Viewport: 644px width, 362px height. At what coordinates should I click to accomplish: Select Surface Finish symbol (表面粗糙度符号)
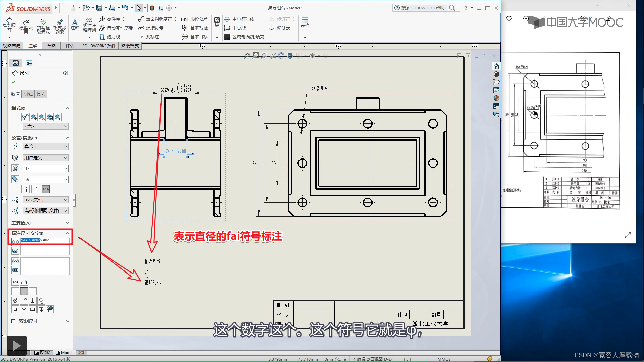(157, 19)
